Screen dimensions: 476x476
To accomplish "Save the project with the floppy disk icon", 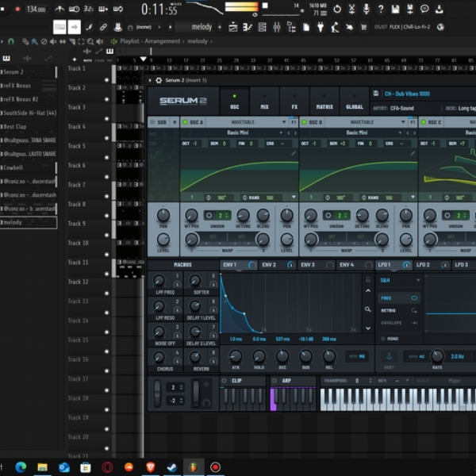I will coord(395,9).
